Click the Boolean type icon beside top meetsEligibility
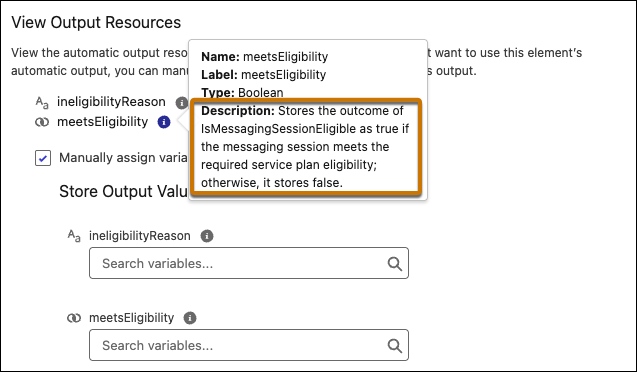The height and width of the screenshot is (372, 637). (x=42, y=122)
